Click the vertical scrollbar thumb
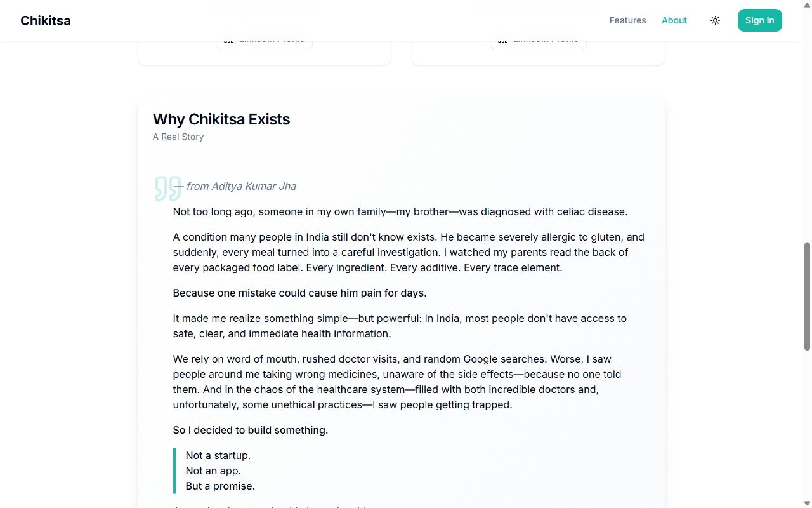 coord(807,295)
